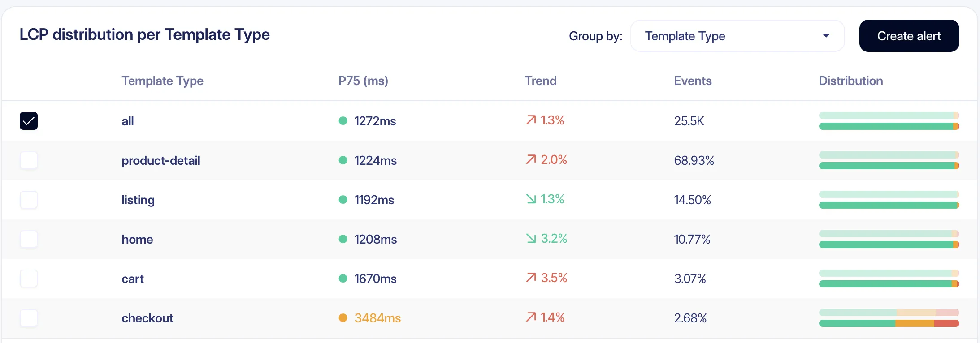Click the Distribution column header
Viewport: 980px width, 343px height.
point(850,81)
